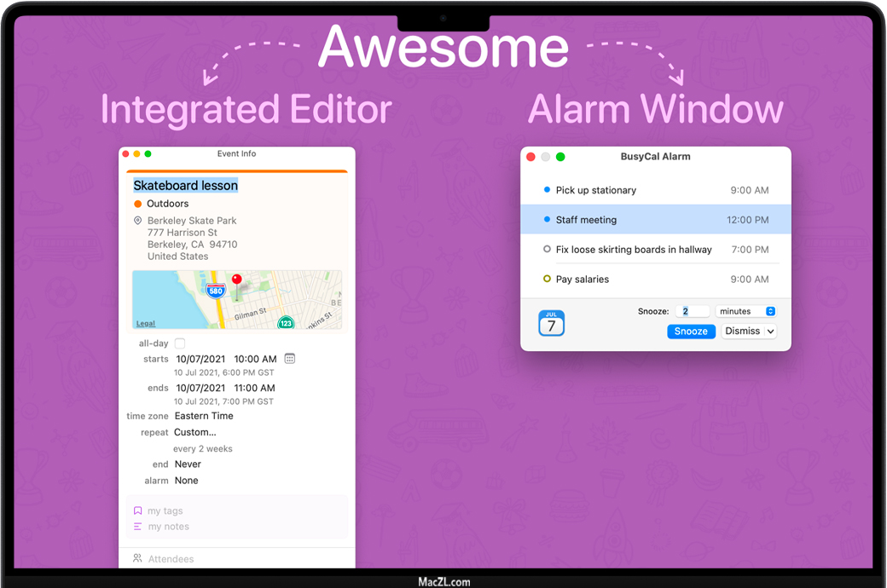The height and width of the screenshot is (588, 887).
Task: Open the snooze minutes unit dropdown
Action: (x=746, y=312)
